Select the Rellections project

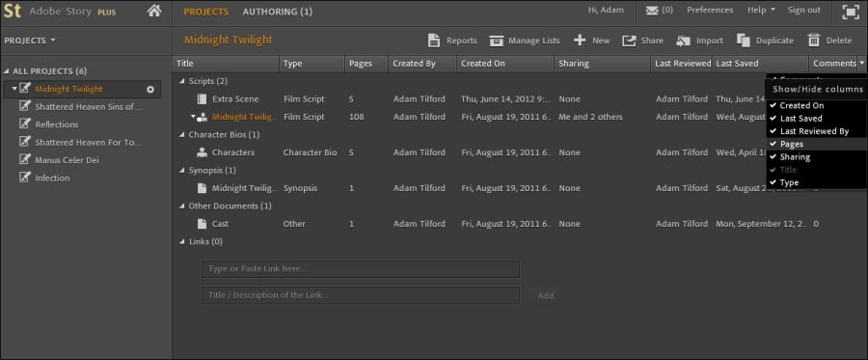[x=57, y=125]
